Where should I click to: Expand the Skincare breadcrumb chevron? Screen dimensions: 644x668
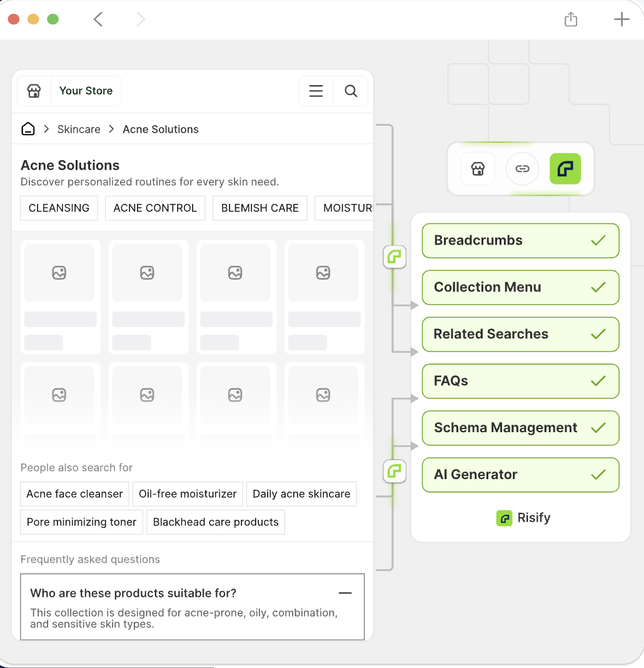(111, 129)
